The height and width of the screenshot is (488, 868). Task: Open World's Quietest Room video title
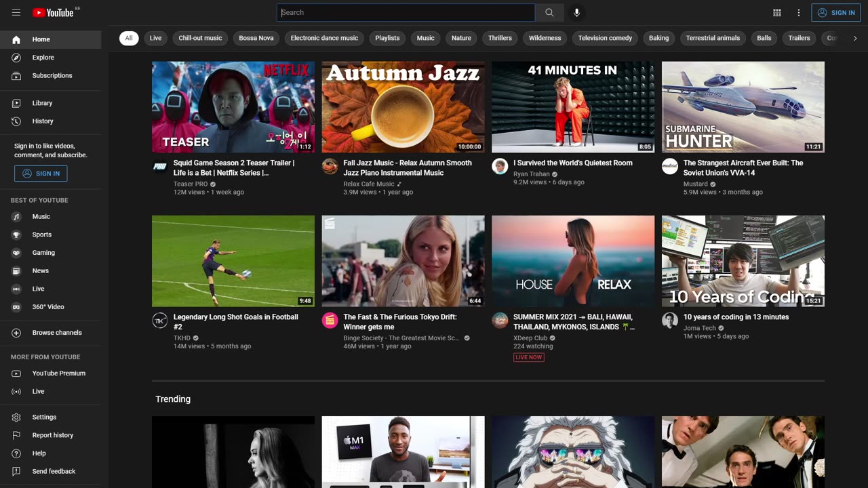click(x=573, y=163)
